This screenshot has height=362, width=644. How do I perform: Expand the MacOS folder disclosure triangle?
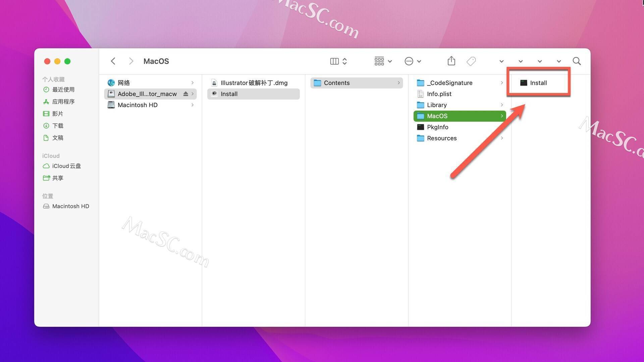tap(501, 116)
